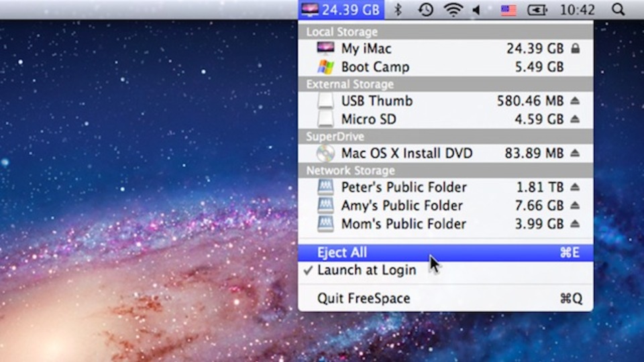Image resolution: width=644 pixels, height=362 pixels.
Task: Eject Mom's Public Folder
Action: click(x=575, y=224)
